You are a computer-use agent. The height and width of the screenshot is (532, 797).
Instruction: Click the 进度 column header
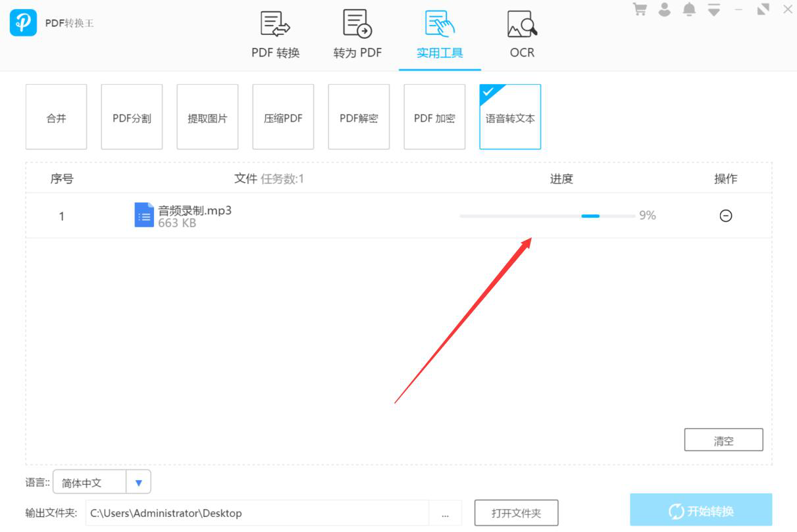point(561,178)
